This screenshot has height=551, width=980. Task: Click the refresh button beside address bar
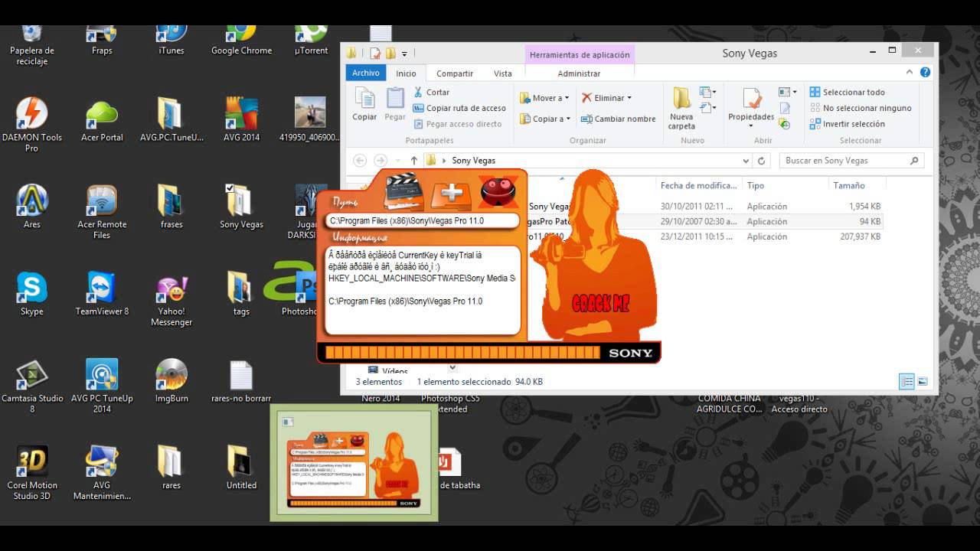coord(761,161)
